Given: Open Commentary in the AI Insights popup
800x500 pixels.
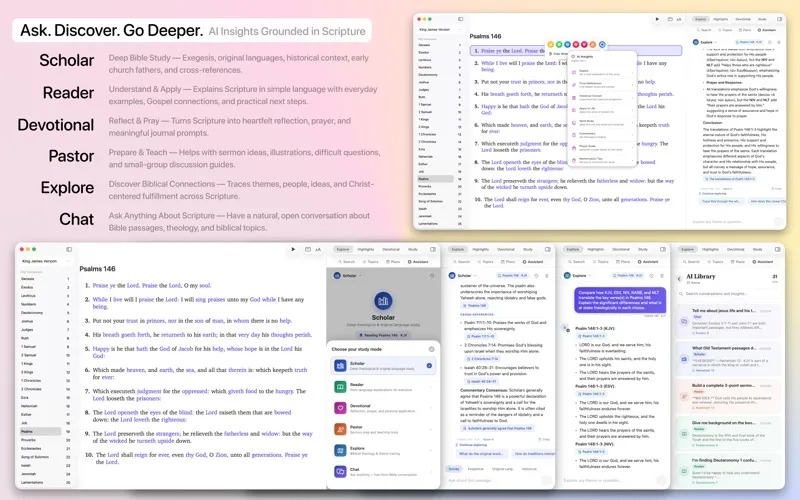Looking at the screenshot, I should 602,135.
